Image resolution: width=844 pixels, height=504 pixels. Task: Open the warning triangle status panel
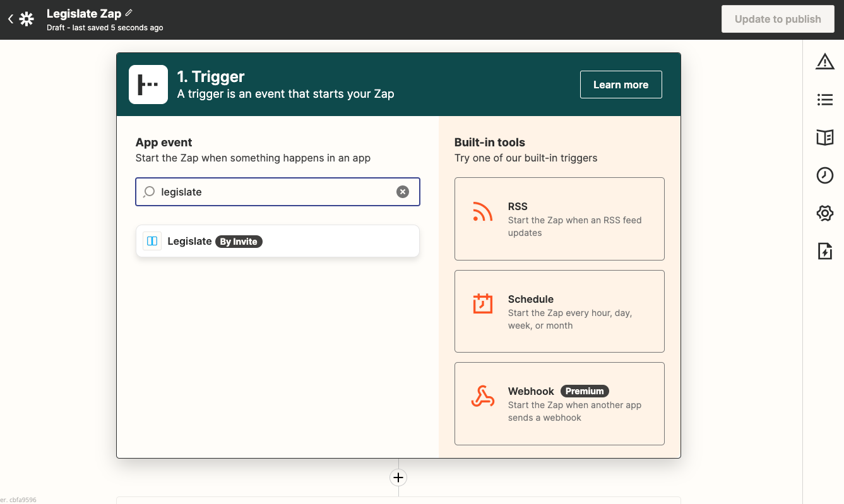tap(824, 61)
